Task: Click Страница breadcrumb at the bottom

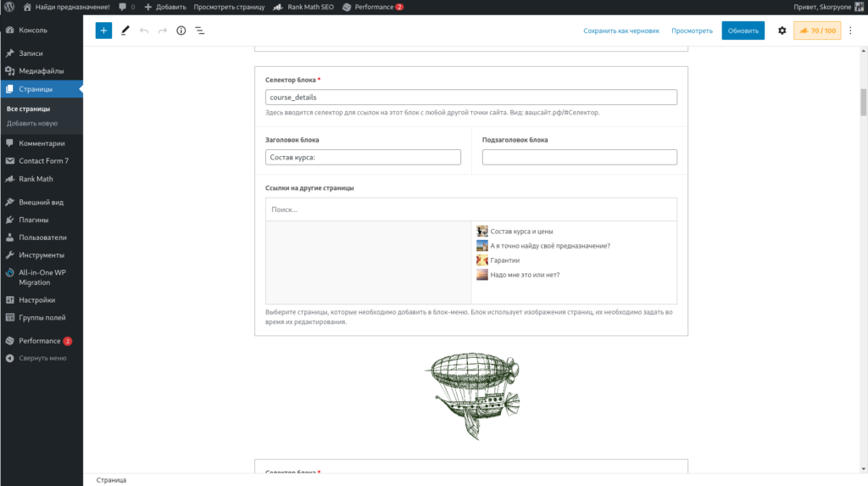Action: (111, 480)
